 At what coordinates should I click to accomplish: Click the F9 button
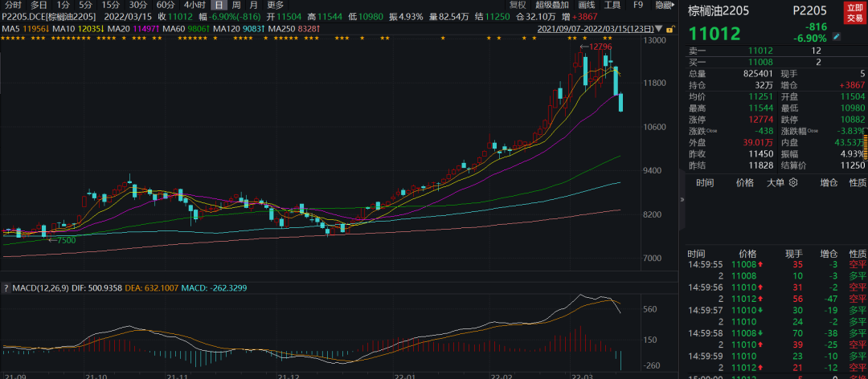[x=637, y=5]
